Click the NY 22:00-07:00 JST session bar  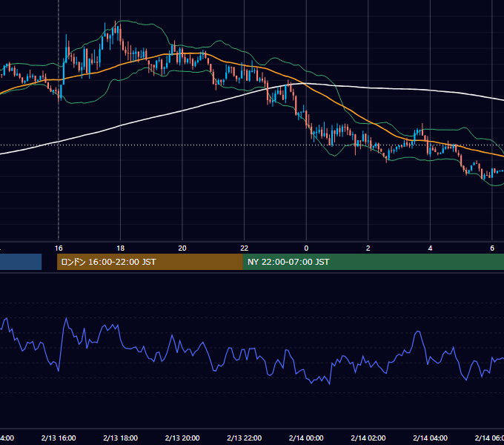[x=373, y=262]
